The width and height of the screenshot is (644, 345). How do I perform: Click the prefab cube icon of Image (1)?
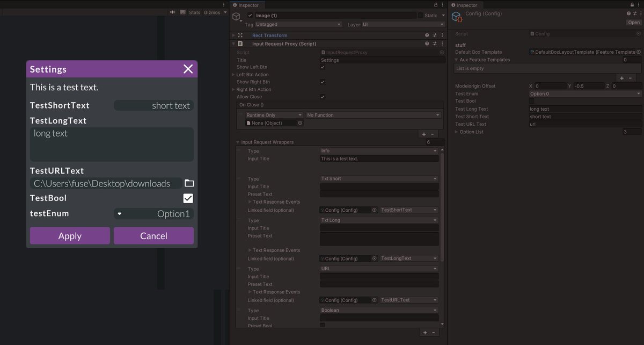coord(236,16)
